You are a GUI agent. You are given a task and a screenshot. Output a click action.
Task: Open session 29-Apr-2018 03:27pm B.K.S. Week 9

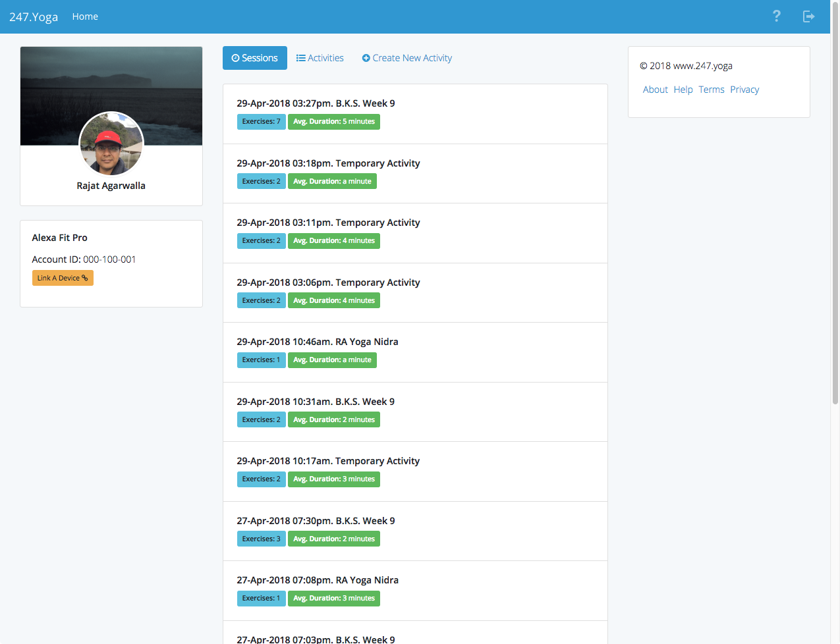(415, 114)
